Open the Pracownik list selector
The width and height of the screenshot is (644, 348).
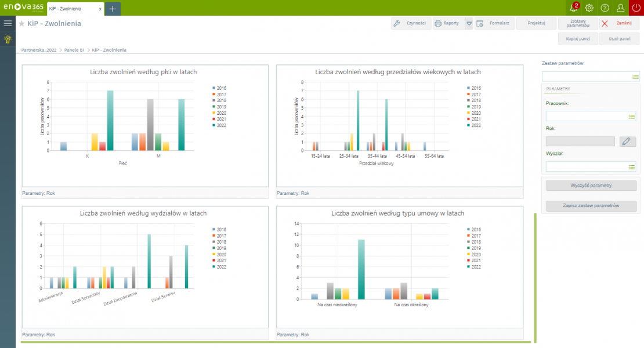click(x=632, y=117)
